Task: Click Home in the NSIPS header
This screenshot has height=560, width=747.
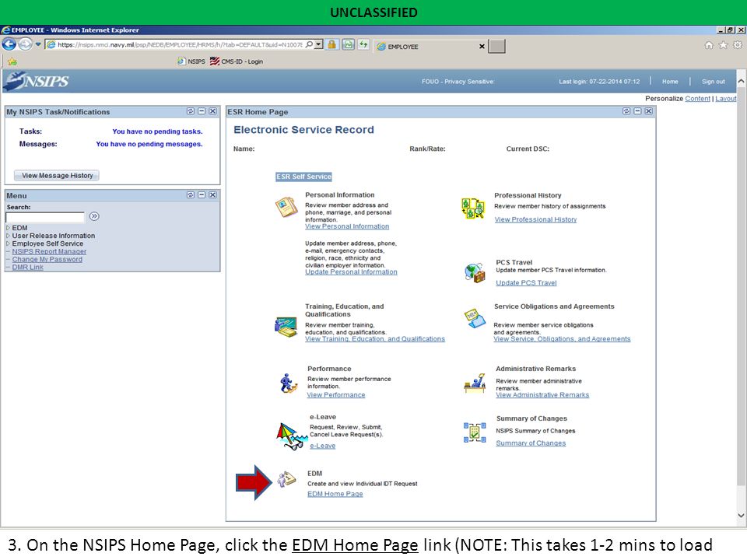Action: (670, 82)
